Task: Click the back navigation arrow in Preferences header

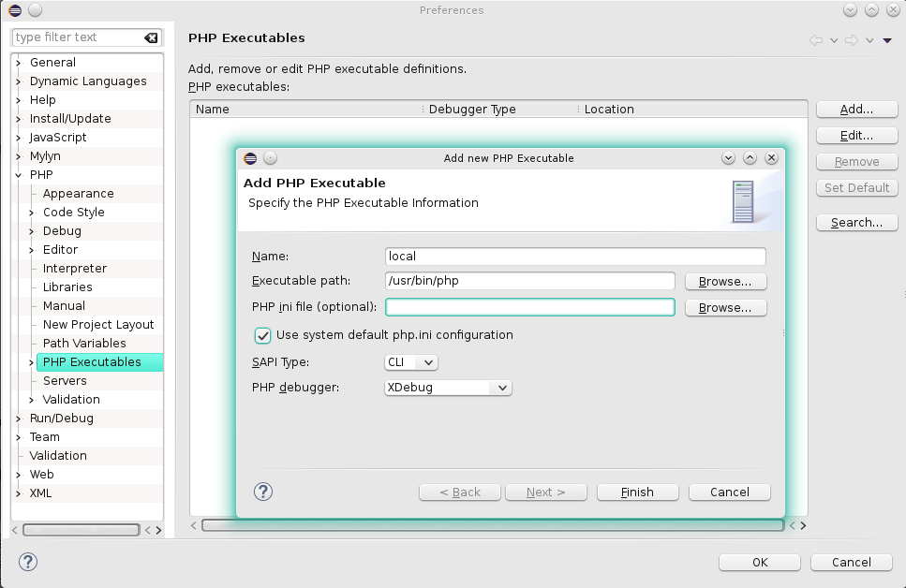Action: [816, 40]
